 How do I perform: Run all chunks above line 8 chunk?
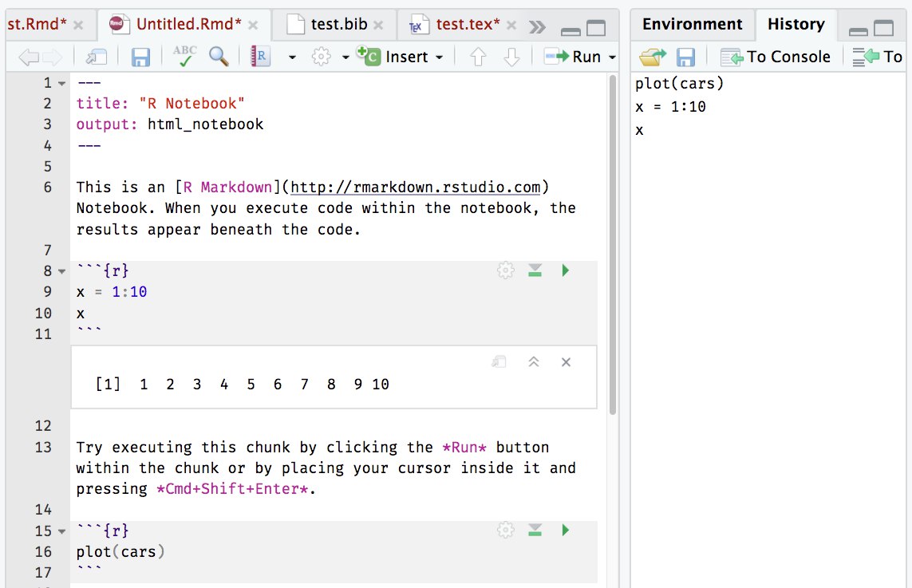pyautogui.click(x=535, y=270)
